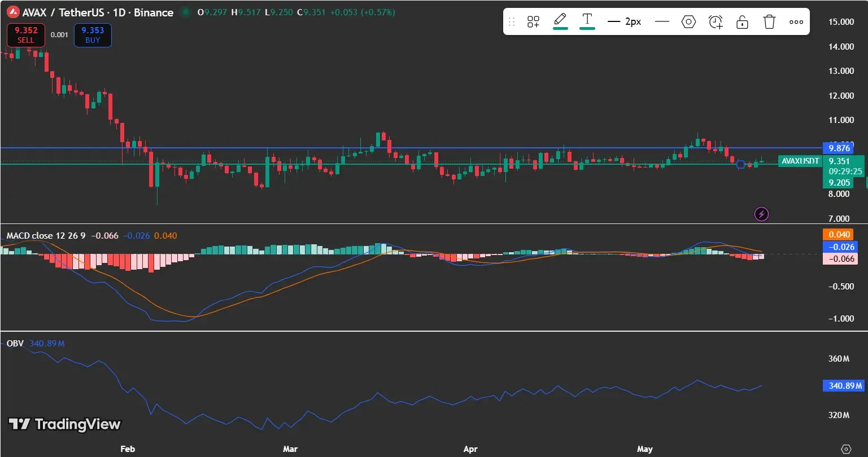Click the OBV indicator legend

(15, 343)
